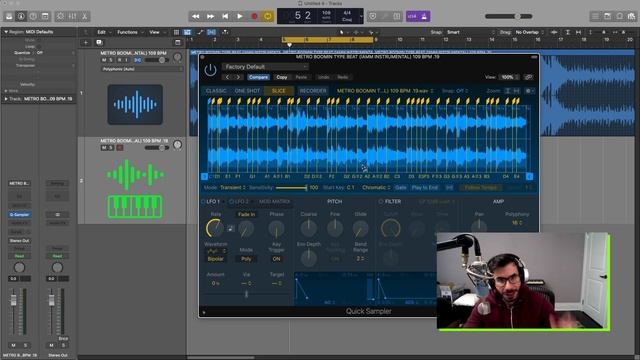Image resolution: width=640 pixels, height=360 pixels.
Task: Open the Note Pads icon
Action: [x=607, y=16]
